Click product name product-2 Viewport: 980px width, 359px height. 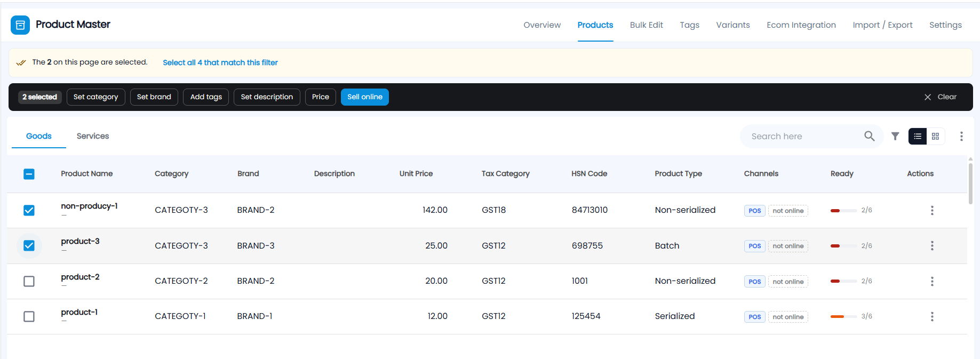click(80, 277)
